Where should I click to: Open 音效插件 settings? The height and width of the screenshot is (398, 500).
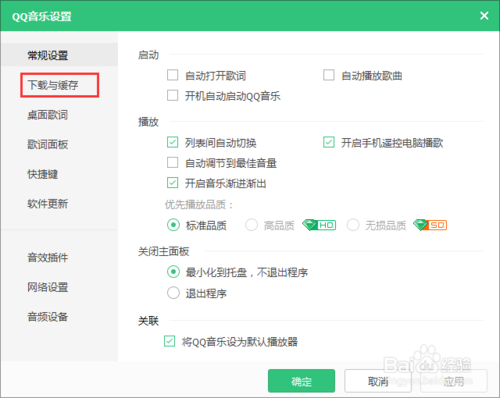pyautogui.click(x=48, y=257)
